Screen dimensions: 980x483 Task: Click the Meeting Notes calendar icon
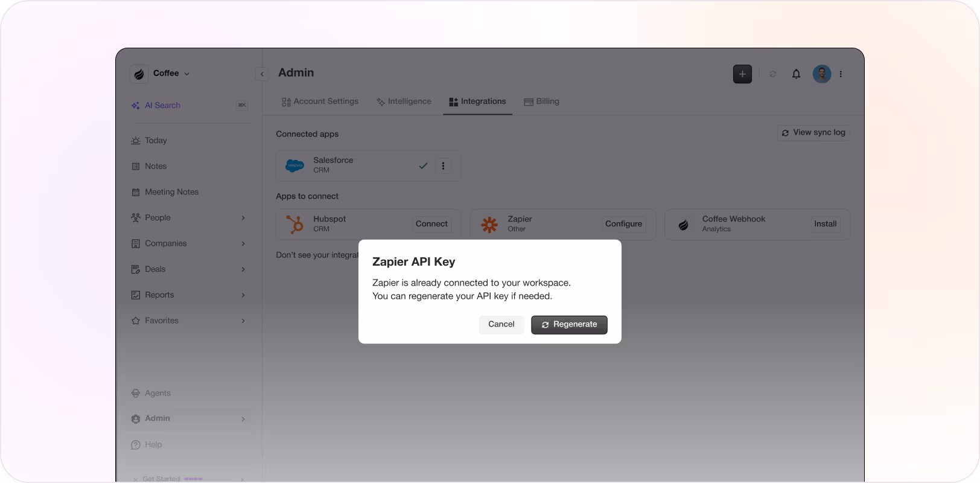136,192
